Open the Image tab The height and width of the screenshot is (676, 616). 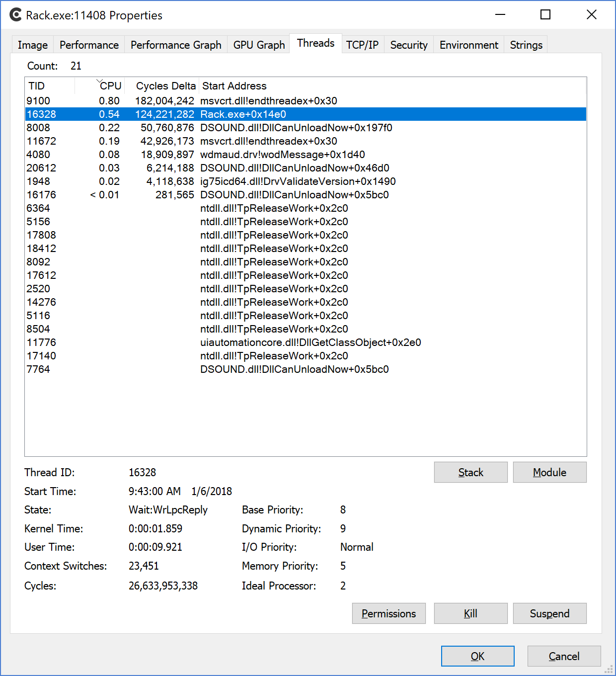[33, 45]
